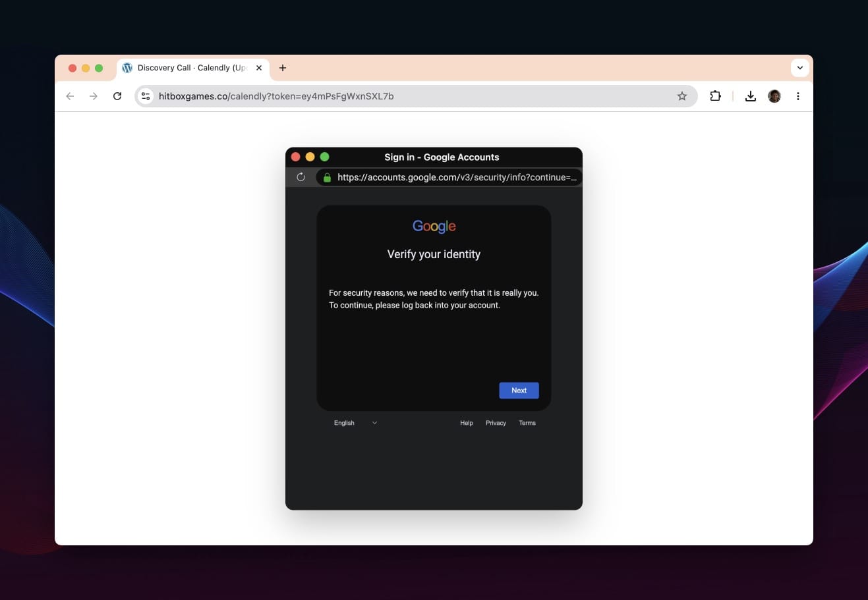Minimize the Sign in popup with yellow button
Screen dimensions: 868x600
pyautogui.click(x=310, y=157)
